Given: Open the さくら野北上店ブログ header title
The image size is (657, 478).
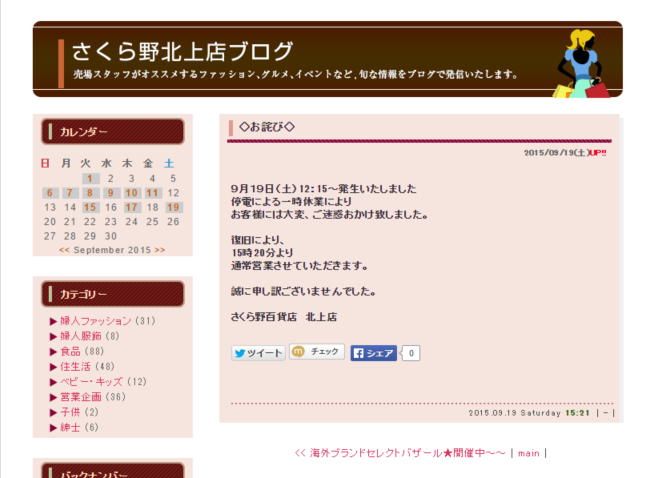Looking at the screenshot, I should pyautogui.click(x=182, y=51).
